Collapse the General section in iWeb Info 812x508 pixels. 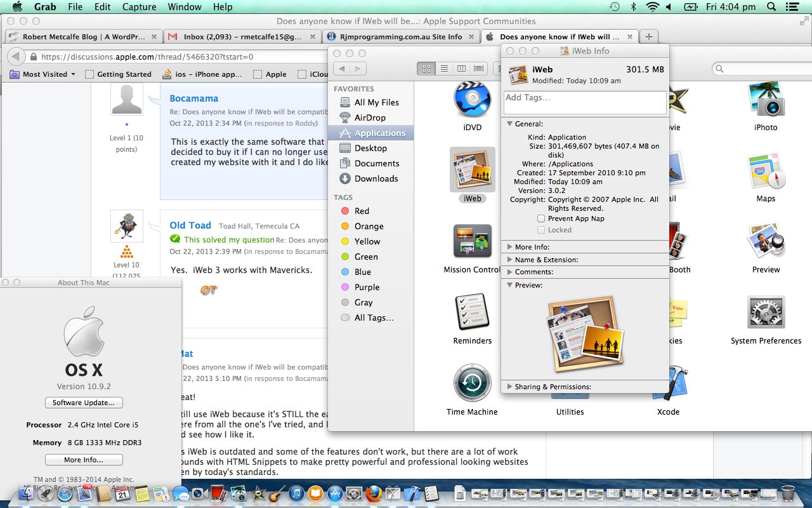[x=509, y=124]
